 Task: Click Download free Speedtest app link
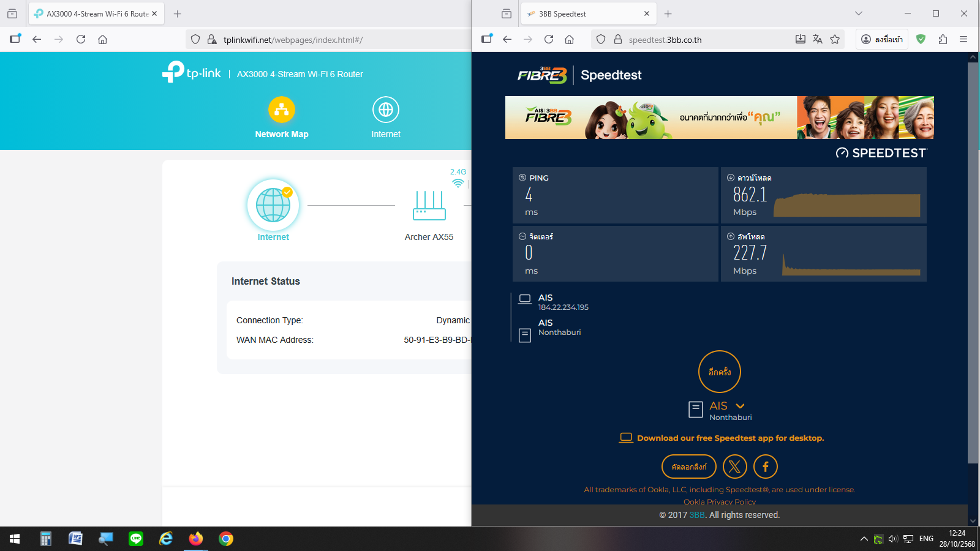(x=730, y=438)
